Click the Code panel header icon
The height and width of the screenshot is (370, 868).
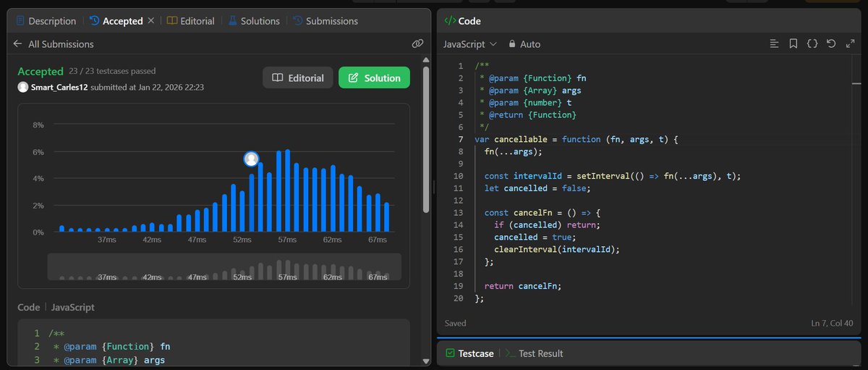click(448, 21)
